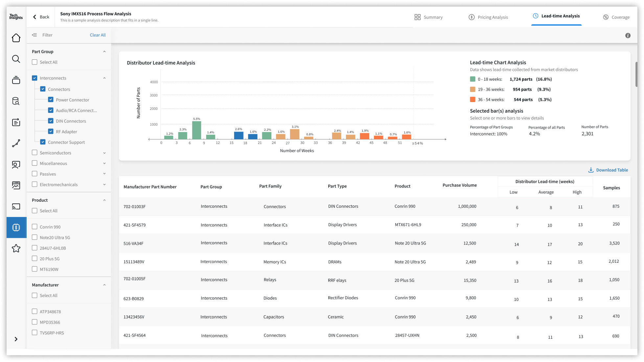Uncheck the Connector Support checkbox
The width and height of the screenshot is (644, 362).
(43, 142)
